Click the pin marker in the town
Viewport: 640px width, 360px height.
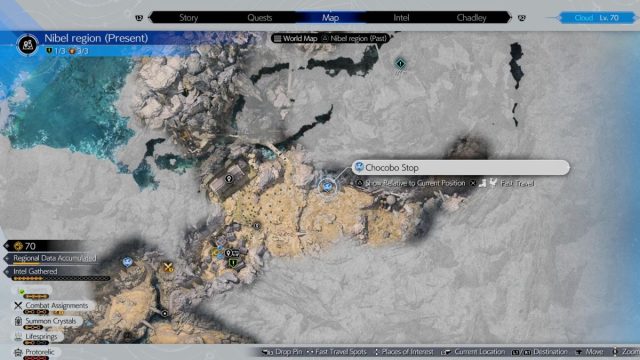coord(228,253)
